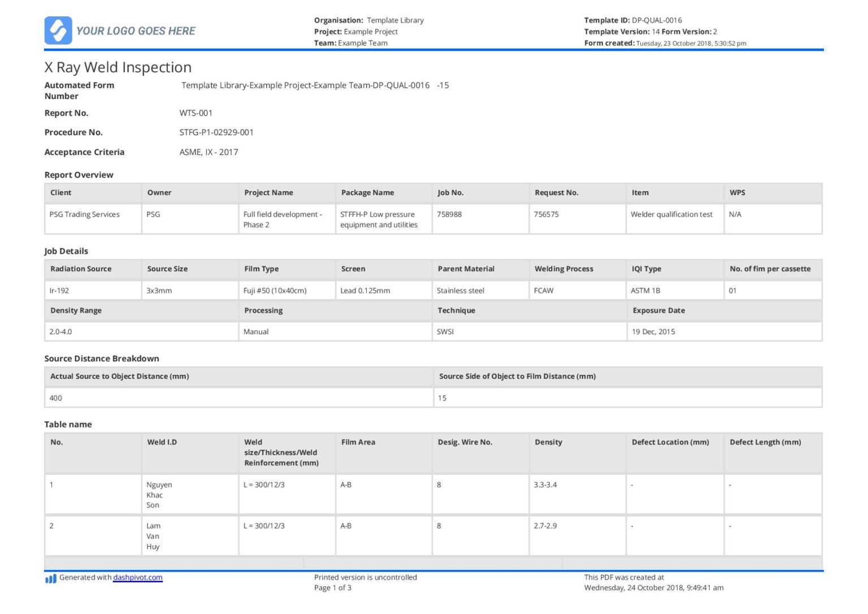Click the Automated Form Number value
Viewport: 868px width, 614px height.
click(x=314, y=85)
